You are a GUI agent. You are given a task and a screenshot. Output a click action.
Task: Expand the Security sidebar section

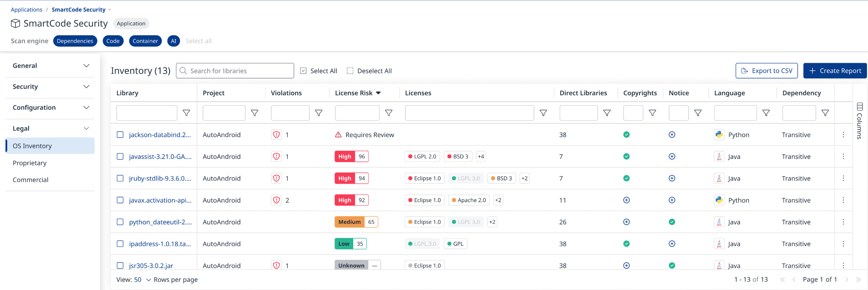(x=50, y=87)
